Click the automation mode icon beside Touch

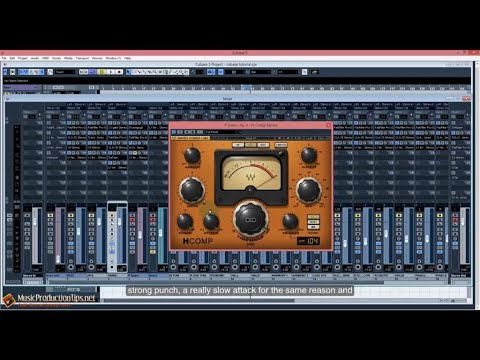pyautogui.click(x=50, y=72)
